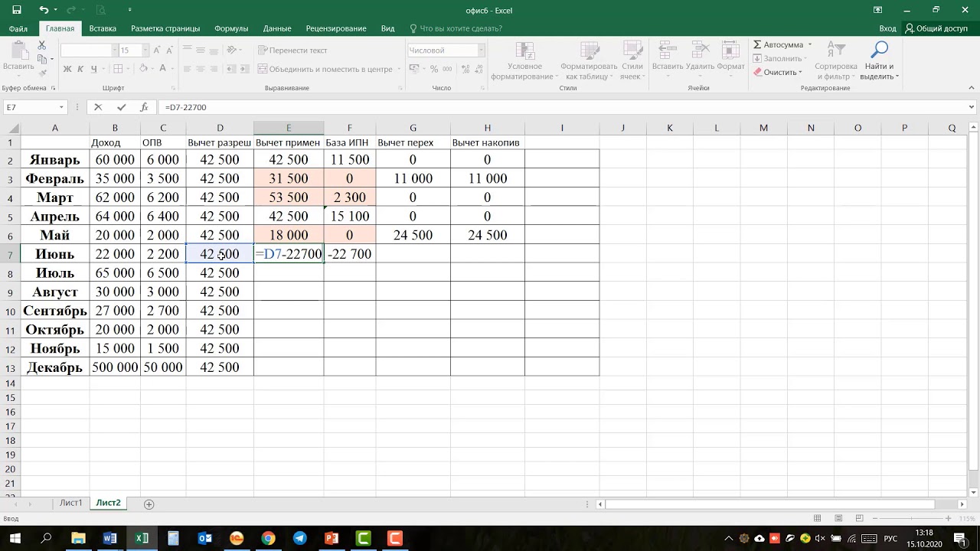Open the Windows Start menu
The height and width of the screenshot is (551, 980).
(15, 538)
